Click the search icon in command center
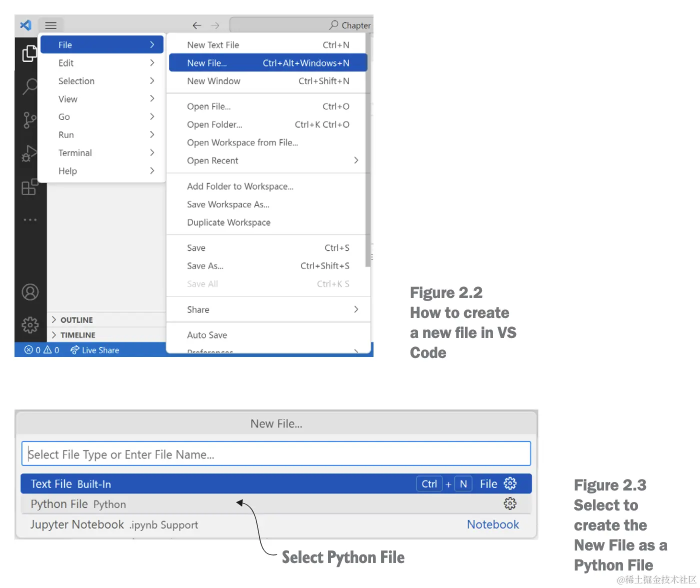 tap(334, 25)
